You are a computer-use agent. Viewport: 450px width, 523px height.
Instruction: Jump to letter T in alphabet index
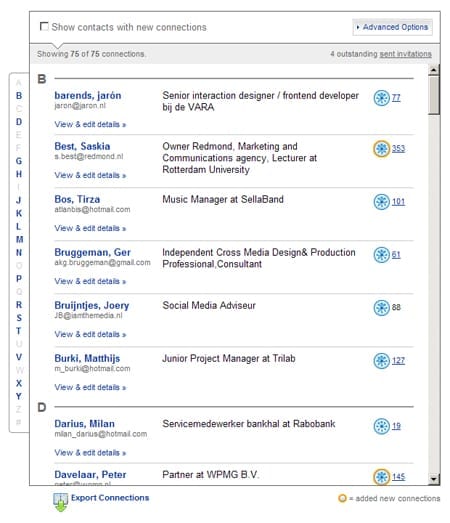(19, 331)
